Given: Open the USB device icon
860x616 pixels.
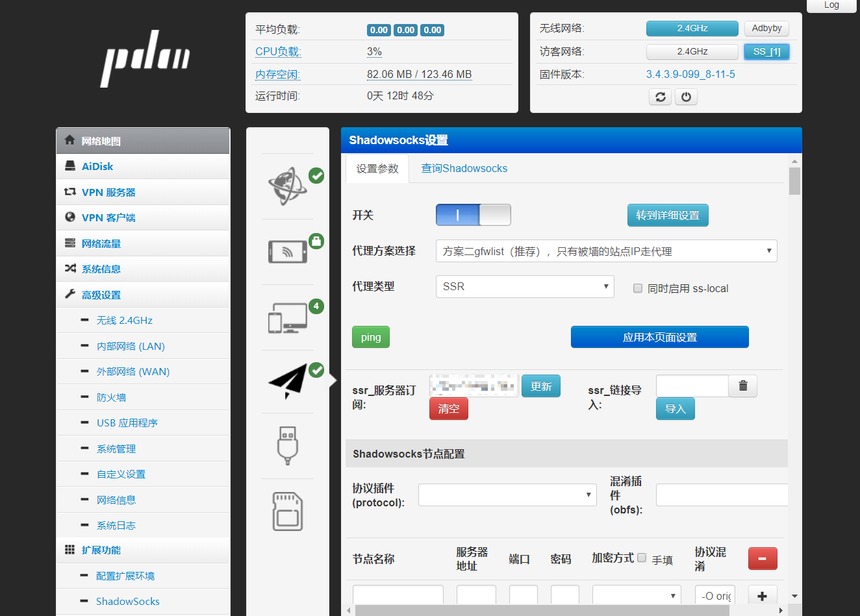Looking at the screenshot, I should [x=287, y=445].
